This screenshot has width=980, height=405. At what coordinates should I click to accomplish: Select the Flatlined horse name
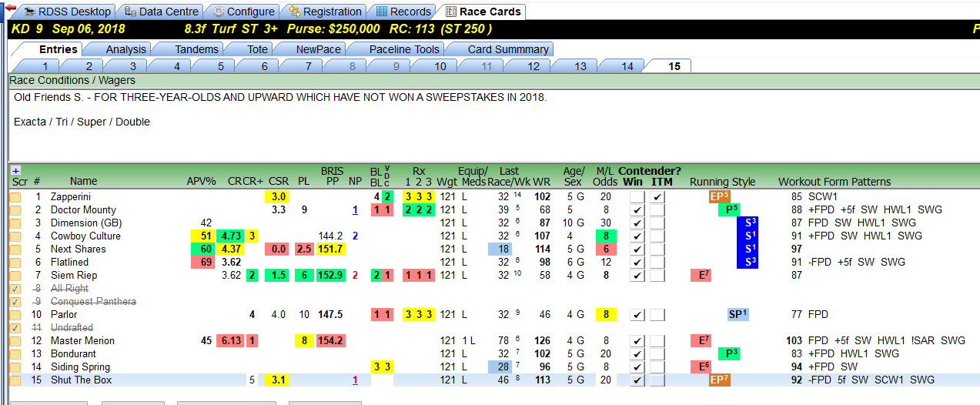coord(69,263)
